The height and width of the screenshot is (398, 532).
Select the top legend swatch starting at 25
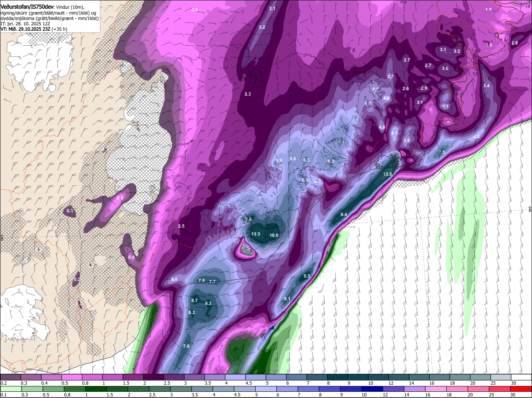pos(501,377)
